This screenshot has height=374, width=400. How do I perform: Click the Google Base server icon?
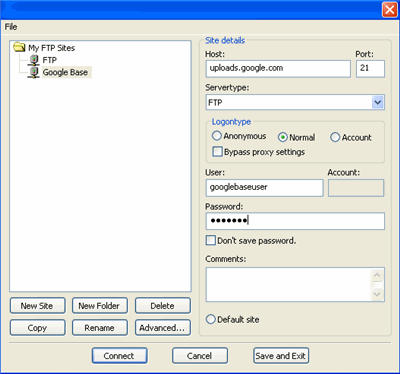[33, 72]
